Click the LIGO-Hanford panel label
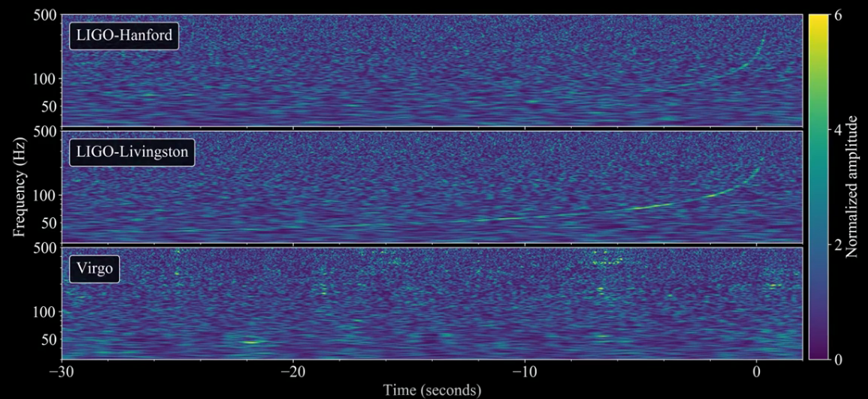This screenshot has height=399, width=868. coord(124,37)
